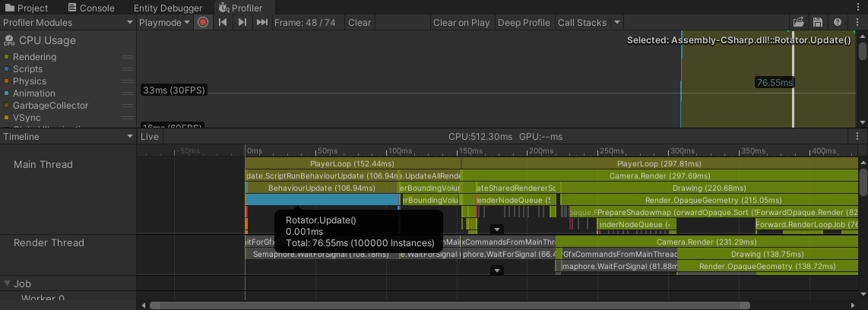The width and height of the screenshot is (868, 310).
Task: Click timeline scrollbar left arrow
Action: click(x=144, y=305)
